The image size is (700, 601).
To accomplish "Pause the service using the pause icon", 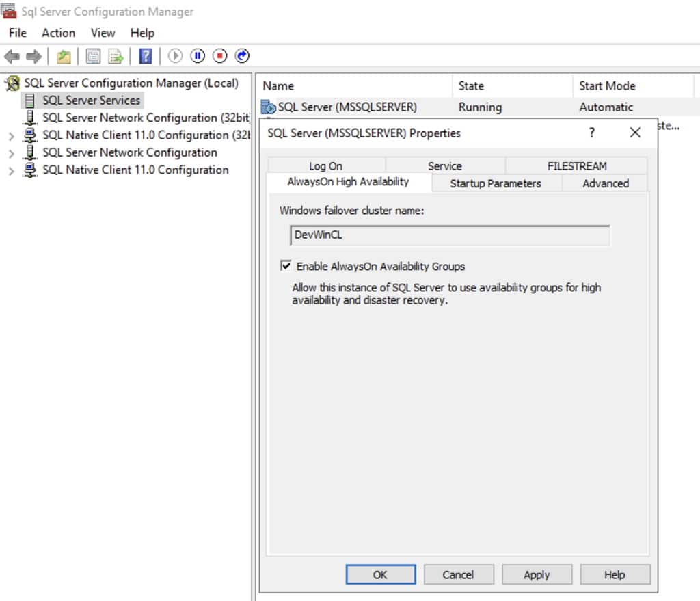I will tap(197, 56).
